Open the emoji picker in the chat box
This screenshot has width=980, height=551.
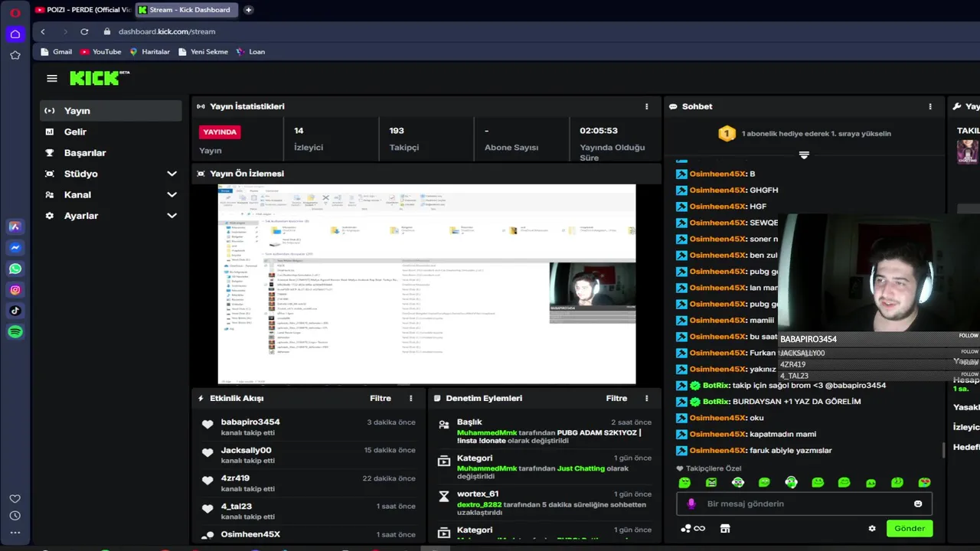pyautogui.click(x=918, y=504)
